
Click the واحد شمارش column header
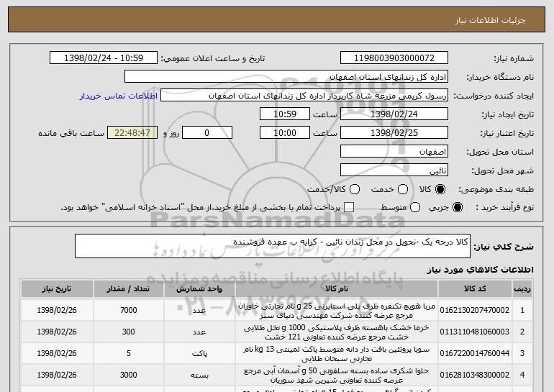click(199, 289)
